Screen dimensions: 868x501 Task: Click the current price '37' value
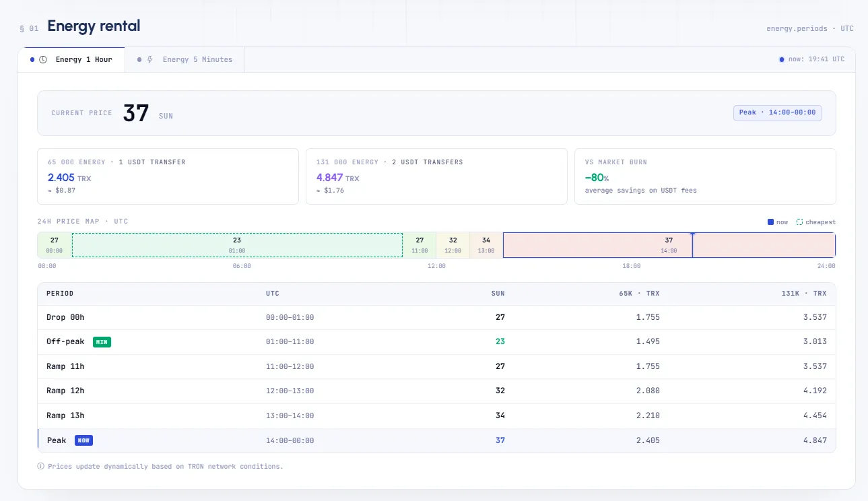(x=136, y=113)
